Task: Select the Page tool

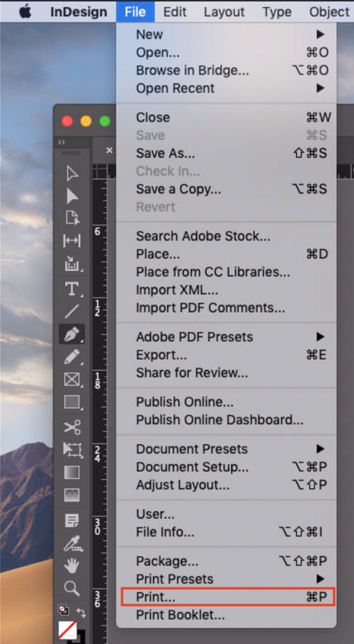Action: click(x=72, y=218)
